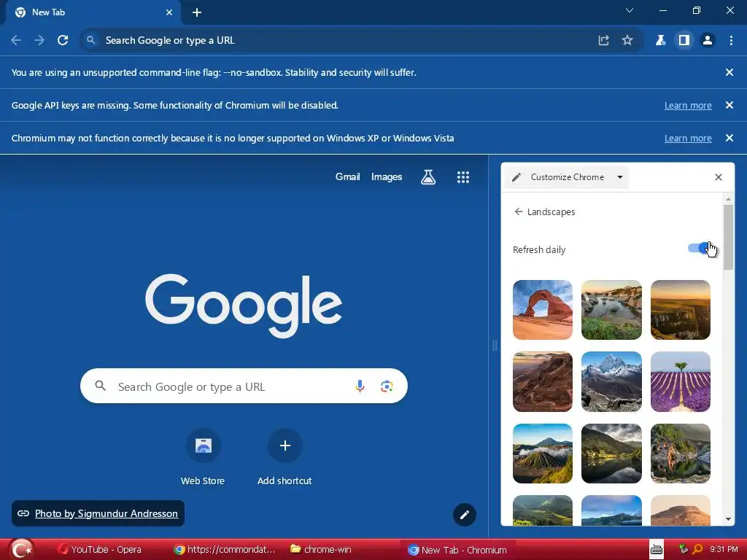Close the New Tab tab
The image size is (747, 560).
[169, 12]
